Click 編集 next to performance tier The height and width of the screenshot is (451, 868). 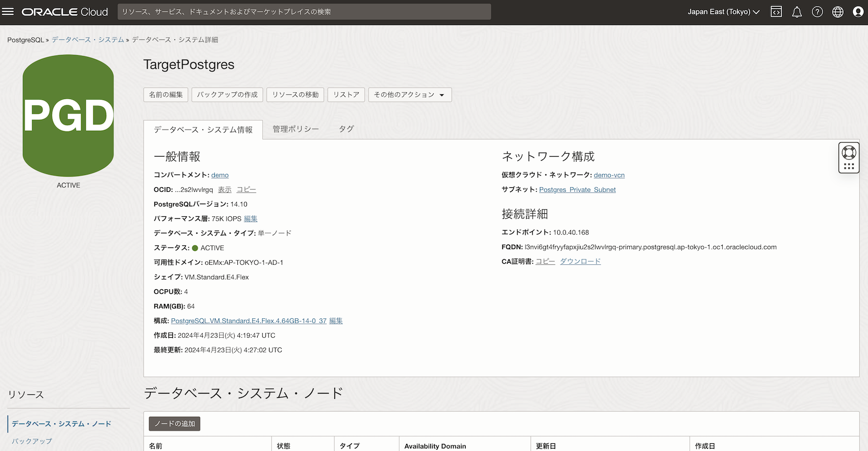click(251, 219)
